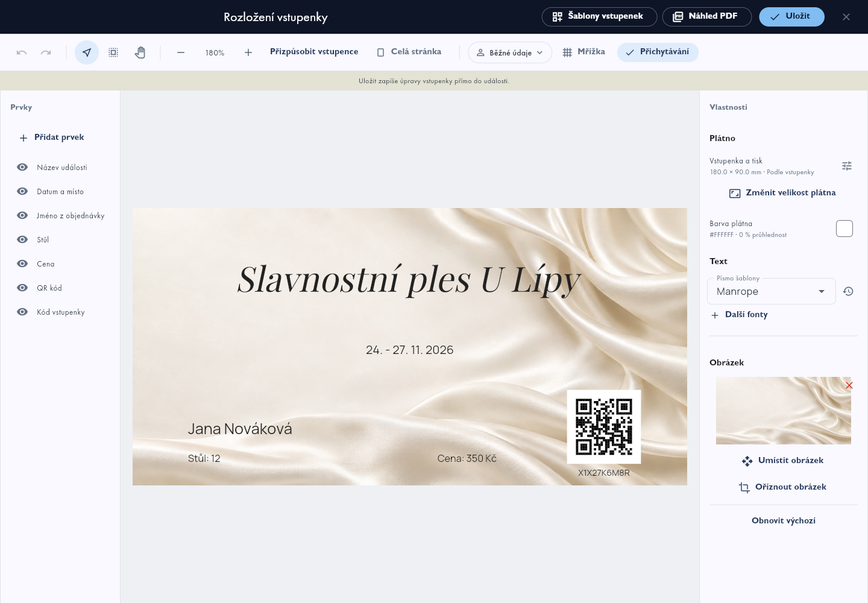Open the Barva plátna color swatch
868x603 pixels.
point(844,229)
